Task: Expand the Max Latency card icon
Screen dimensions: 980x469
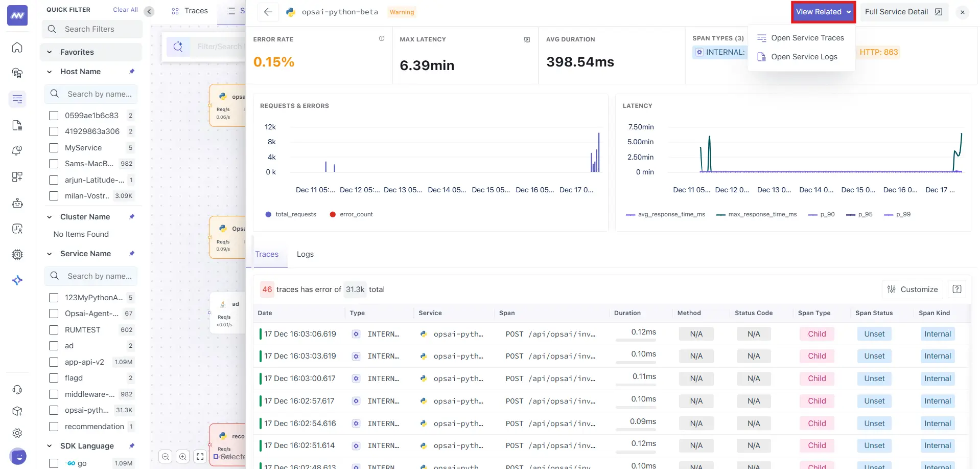Action: tap(527, 39)
